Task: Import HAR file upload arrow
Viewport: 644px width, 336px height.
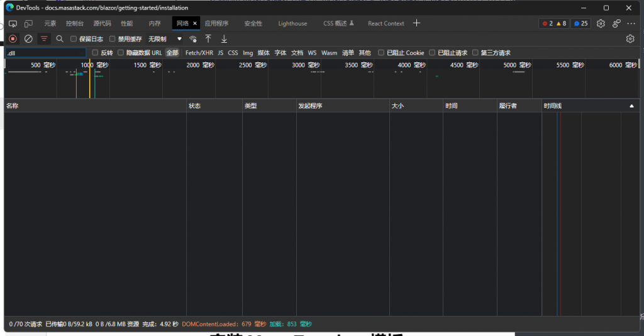Action: pos(208,38)
